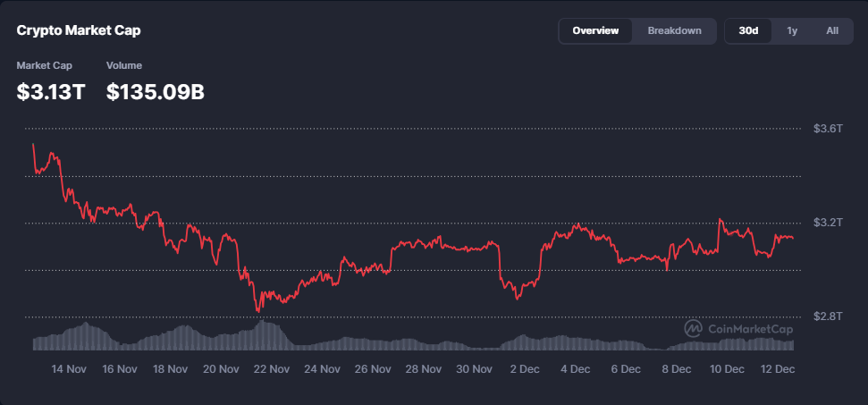868x405 pixels.
Task: Click the 2 Dec date label
Action: point(526,368)
